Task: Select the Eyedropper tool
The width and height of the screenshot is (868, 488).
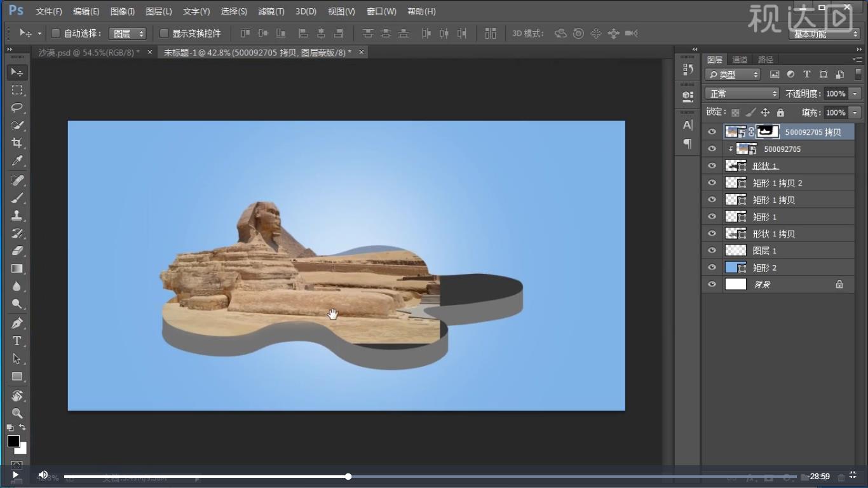Action: [x=17, y=161]
